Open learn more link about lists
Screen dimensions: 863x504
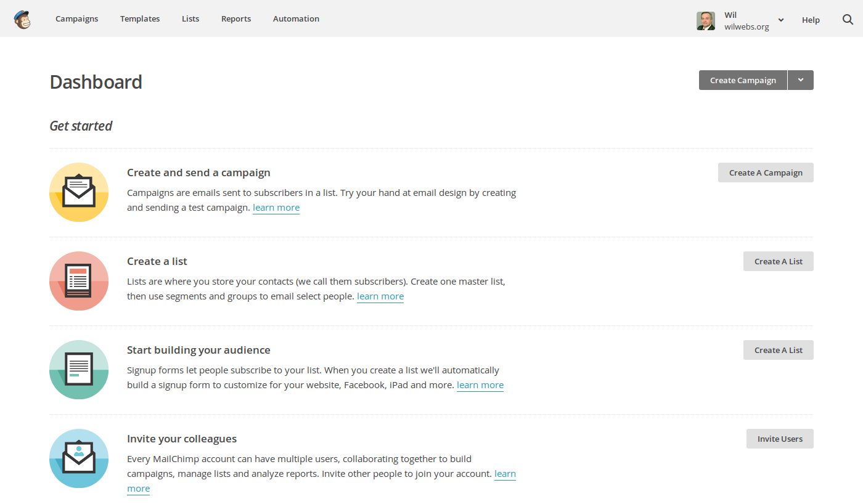tap(380, 296)
